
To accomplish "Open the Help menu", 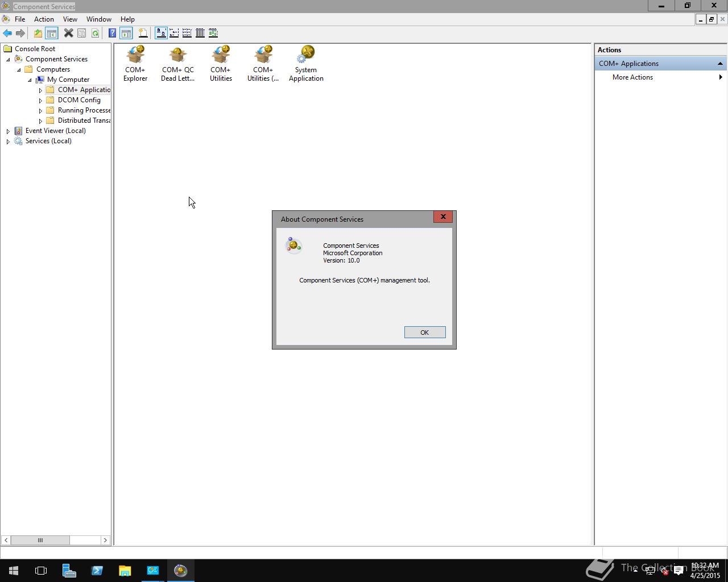I will click(x=127, y=19).
